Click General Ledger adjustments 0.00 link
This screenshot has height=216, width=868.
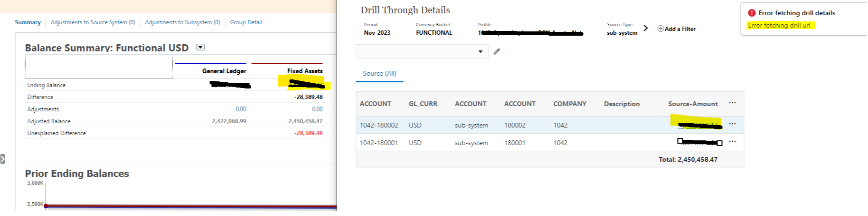point(241,109)
